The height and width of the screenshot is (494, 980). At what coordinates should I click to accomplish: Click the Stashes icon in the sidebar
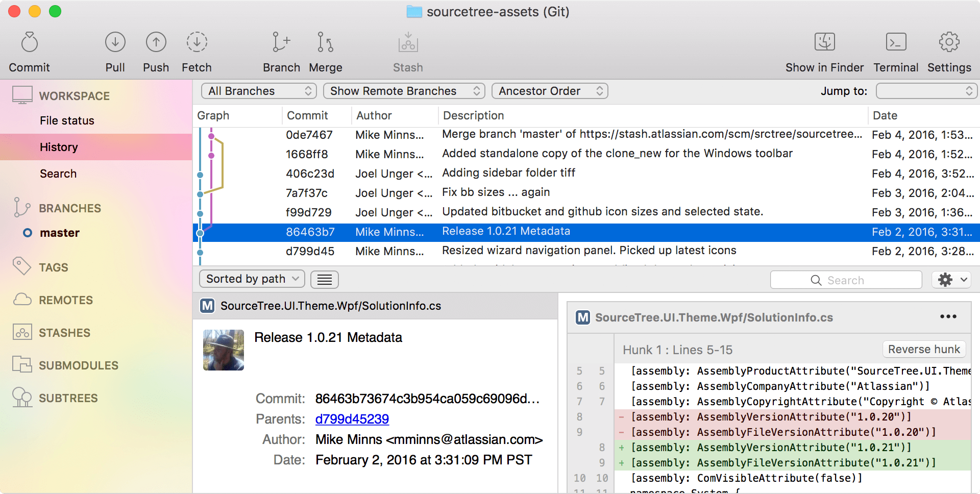click(x=21, y=332)
